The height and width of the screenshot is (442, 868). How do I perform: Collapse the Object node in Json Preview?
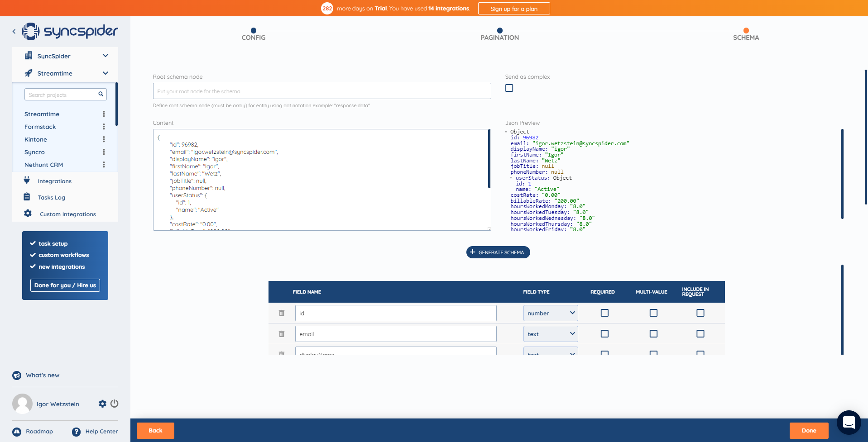(506, 132)
